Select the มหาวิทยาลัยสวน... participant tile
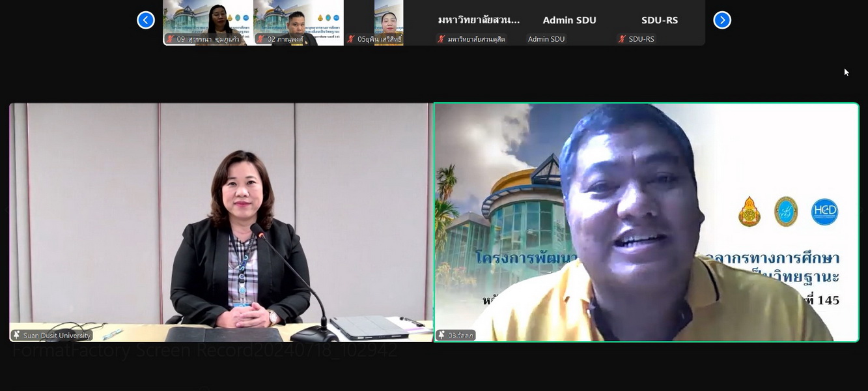The image size is (868, 391). (479, 23)
